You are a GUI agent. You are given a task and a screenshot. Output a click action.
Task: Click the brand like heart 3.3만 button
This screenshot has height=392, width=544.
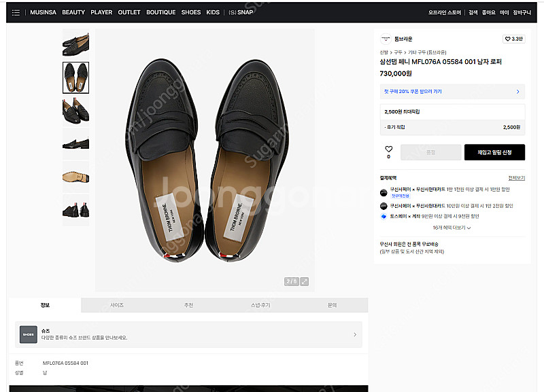pyautogui.click(x=514, y=39)
